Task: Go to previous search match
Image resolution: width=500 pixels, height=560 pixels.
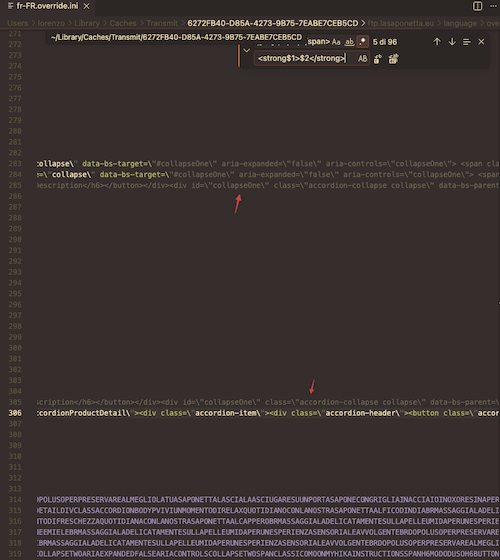Action: click(437, 42)
